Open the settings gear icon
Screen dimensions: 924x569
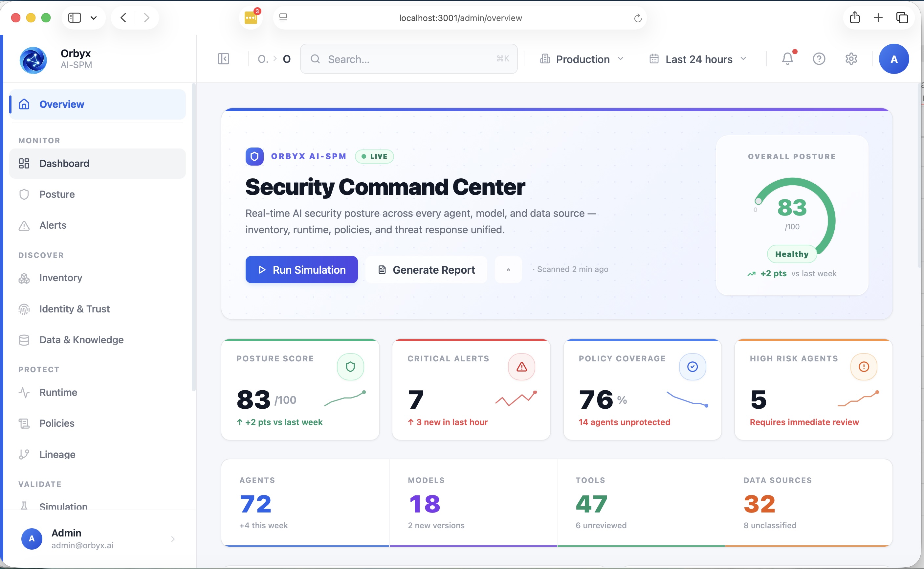click(851, 59)
